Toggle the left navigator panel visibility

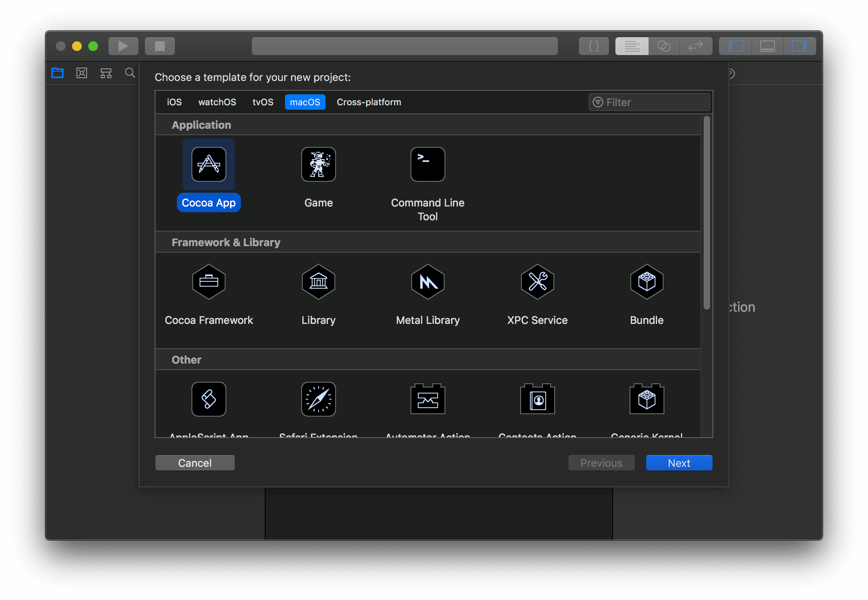735,46
